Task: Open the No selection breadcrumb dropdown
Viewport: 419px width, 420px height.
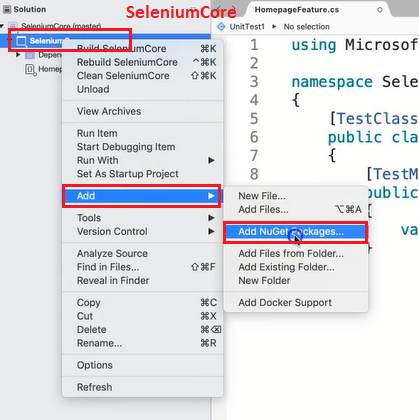Action: (306, 27)
